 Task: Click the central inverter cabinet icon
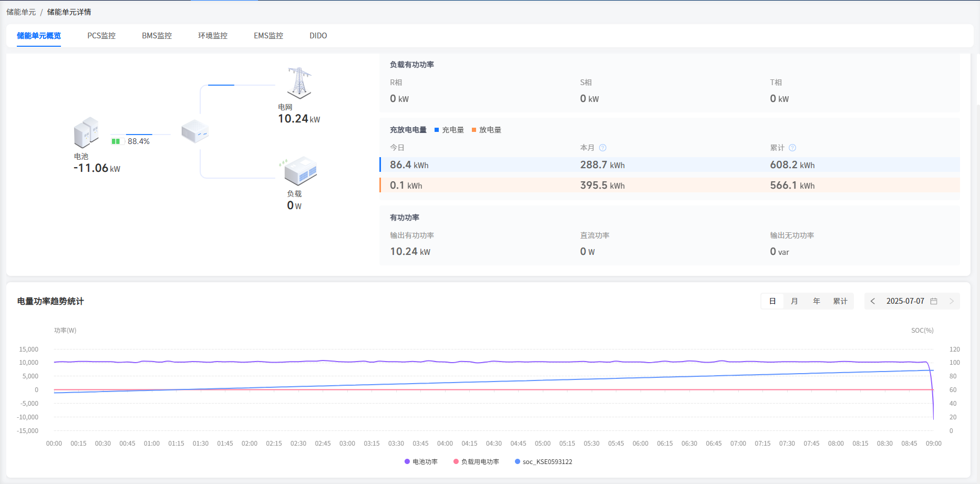coord(195,131)
